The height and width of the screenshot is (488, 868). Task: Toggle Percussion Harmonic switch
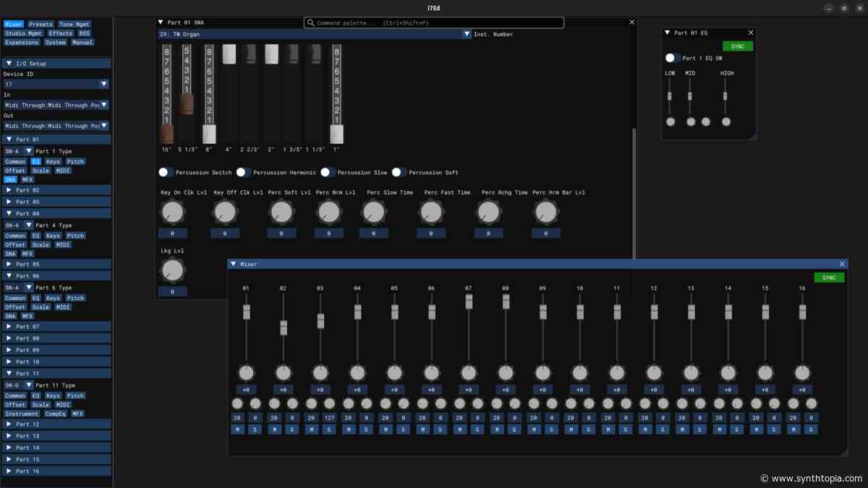[244, 172]
